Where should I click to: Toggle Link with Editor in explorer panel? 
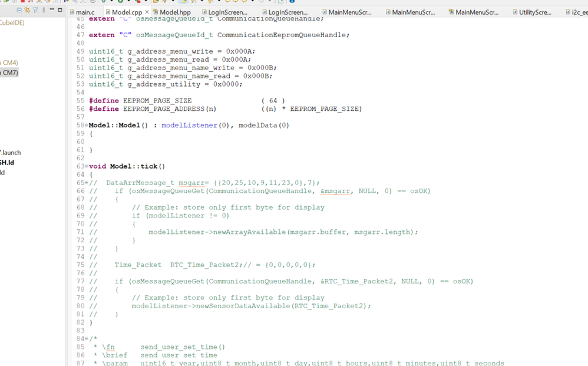click(x=27, y=10)
